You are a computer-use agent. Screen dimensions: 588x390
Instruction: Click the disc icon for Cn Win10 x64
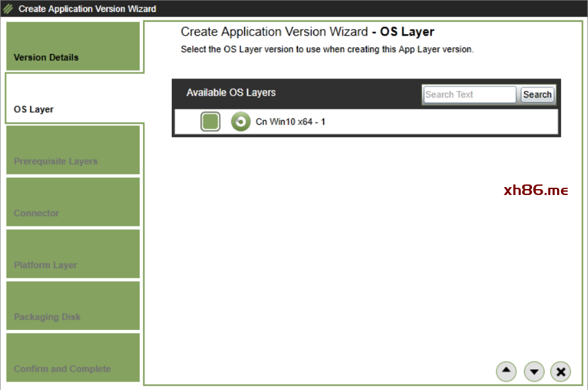(x=240, y=122)
